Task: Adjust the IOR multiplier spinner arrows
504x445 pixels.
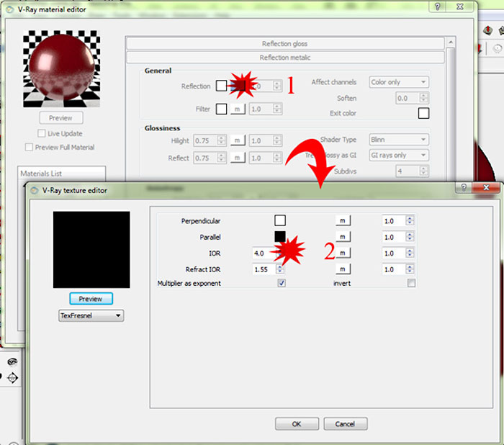Action: point(410,253)
